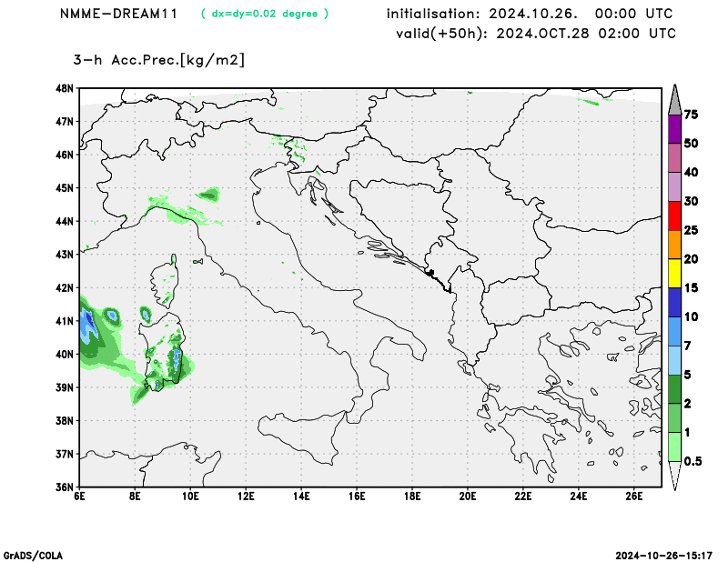Click the green precipitation patch near 45N 11E
The image size is (728, 562).
click(208, 195)
